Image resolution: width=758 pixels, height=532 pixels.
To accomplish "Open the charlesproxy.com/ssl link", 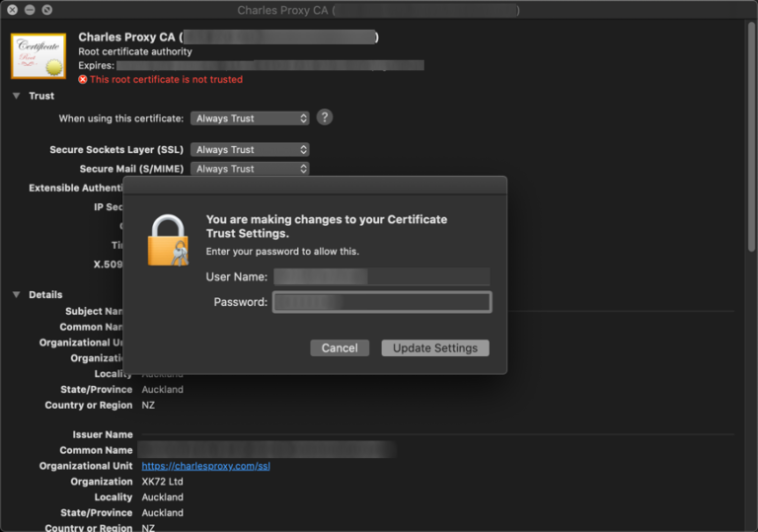I will coord(205,466).
